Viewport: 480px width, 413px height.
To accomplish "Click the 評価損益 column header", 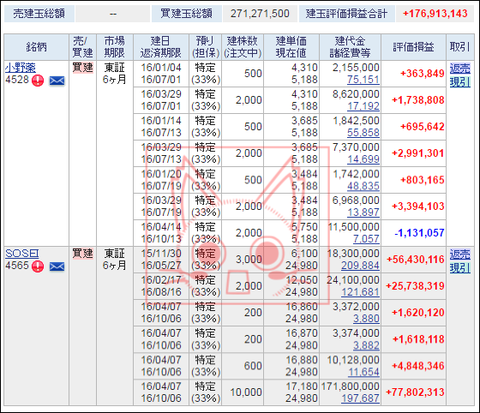I will tap(413, 47).
